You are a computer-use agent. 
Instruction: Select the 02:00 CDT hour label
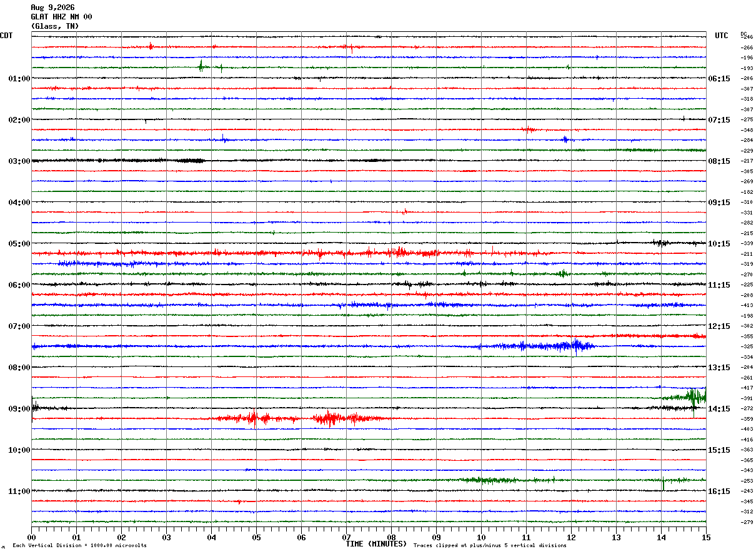(x=19, y=120)
